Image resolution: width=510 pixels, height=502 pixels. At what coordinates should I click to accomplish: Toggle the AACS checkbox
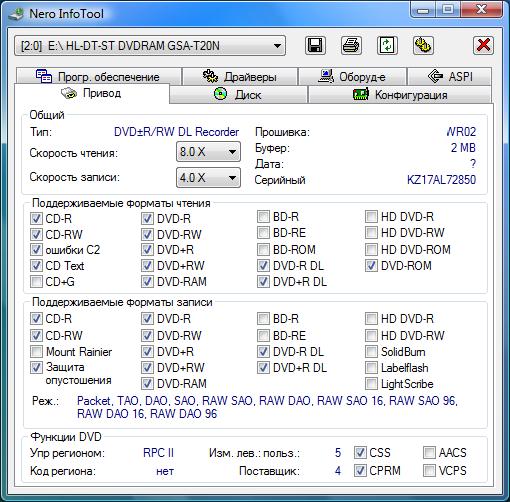tap(429, 453)
